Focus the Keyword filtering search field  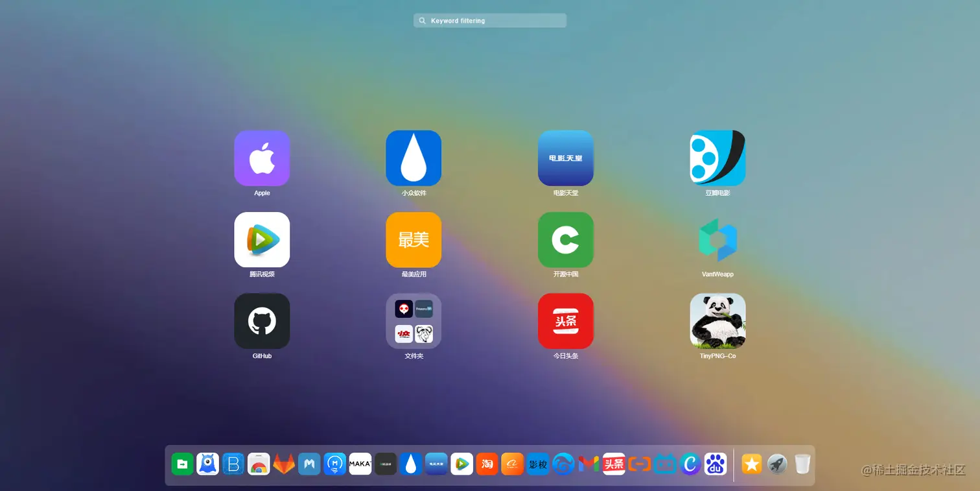pyautogui.click(x=490, y=21)
